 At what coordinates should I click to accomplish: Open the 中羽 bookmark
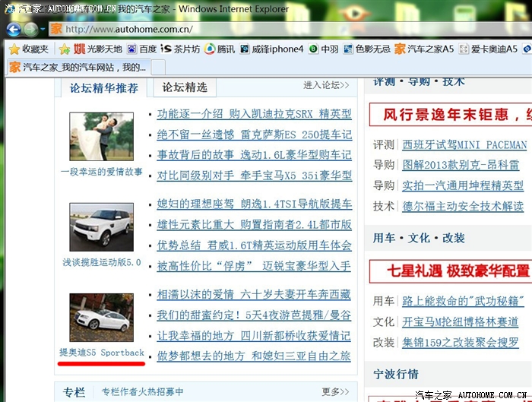323,49
